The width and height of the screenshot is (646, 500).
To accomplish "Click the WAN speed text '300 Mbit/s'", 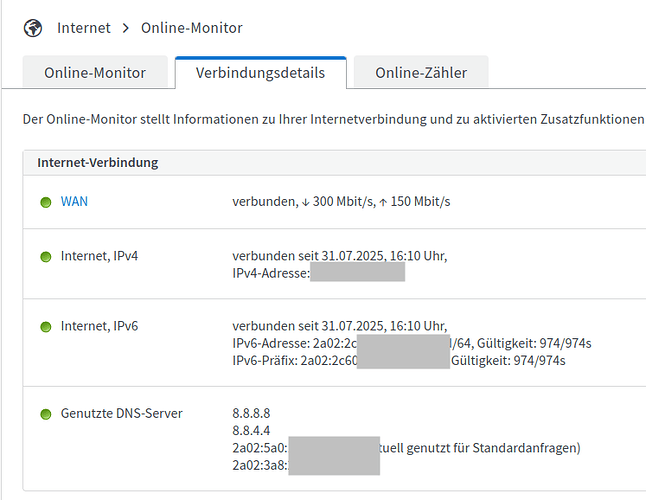I will (x=343, y=201).
